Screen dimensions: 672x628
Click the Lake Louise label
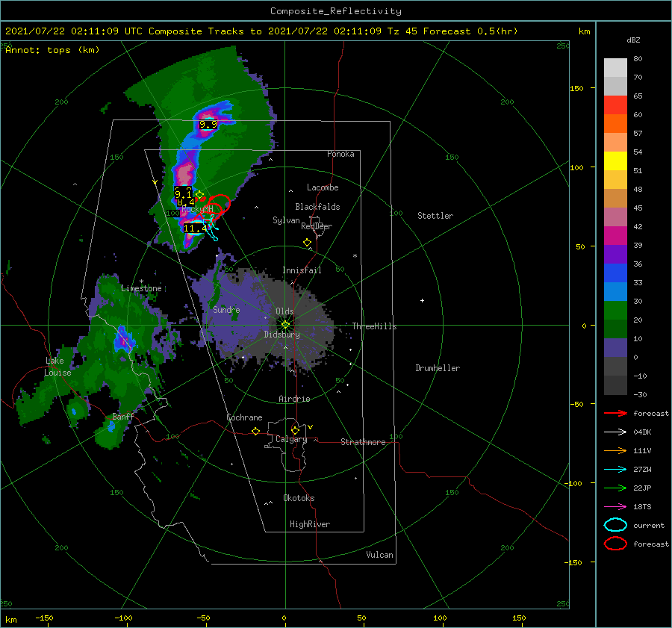point(58,367)
